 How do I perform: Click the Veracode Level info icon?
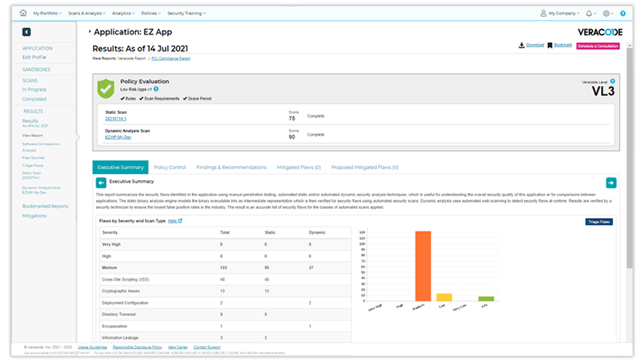[x=612, y=81]
